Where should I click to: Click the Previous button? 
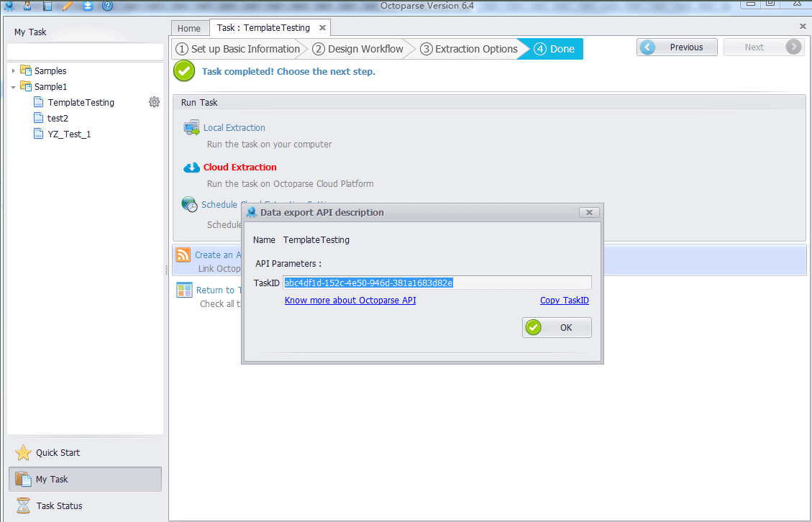[x=677, y=47]
